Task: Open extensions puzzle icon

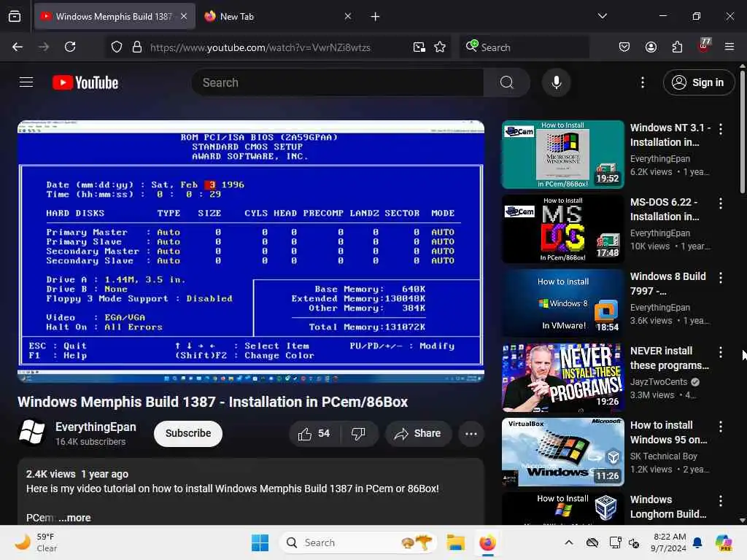Action: coord(677,47)
